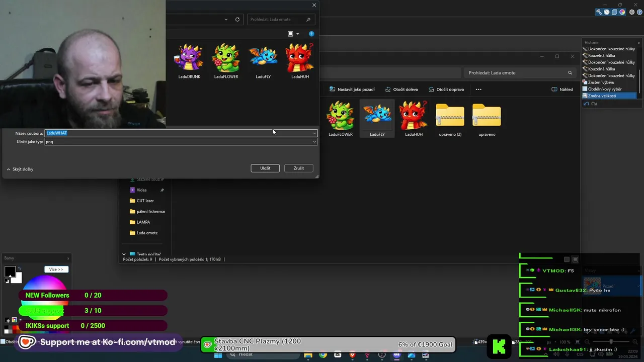The image size is (644, 362).
Task: Select the upraveno (2) zip folder
Action: point(450,119)
